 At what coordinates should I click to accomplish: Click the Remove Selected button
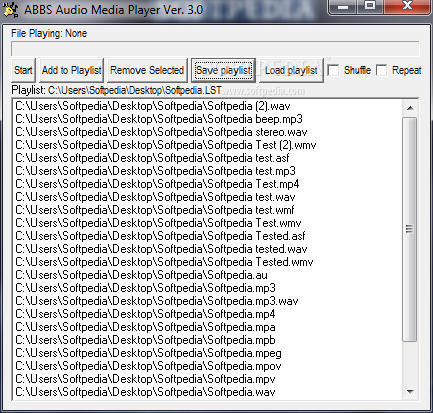pyautogui.click(x=147, y=70)
